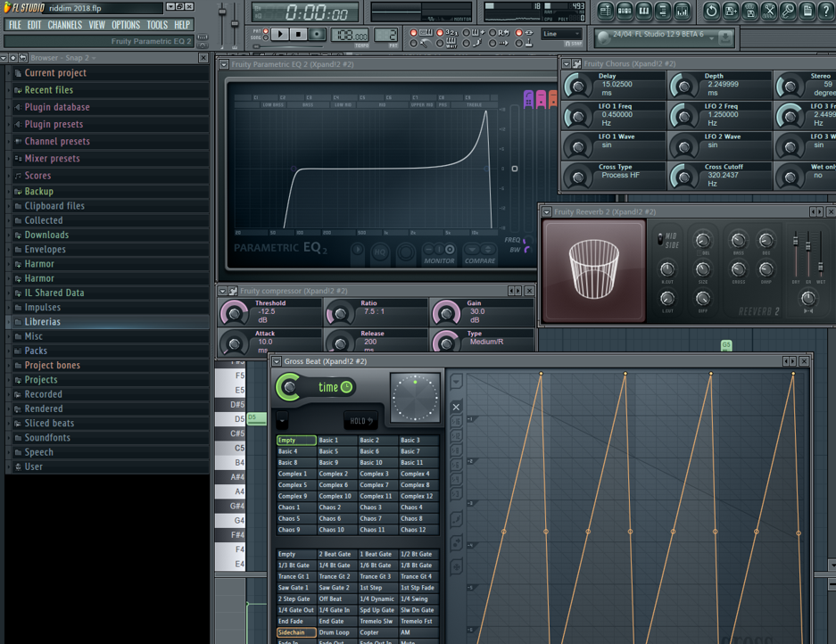Open the project info document icon
The image size is (836, 644).
pos(807,10)
